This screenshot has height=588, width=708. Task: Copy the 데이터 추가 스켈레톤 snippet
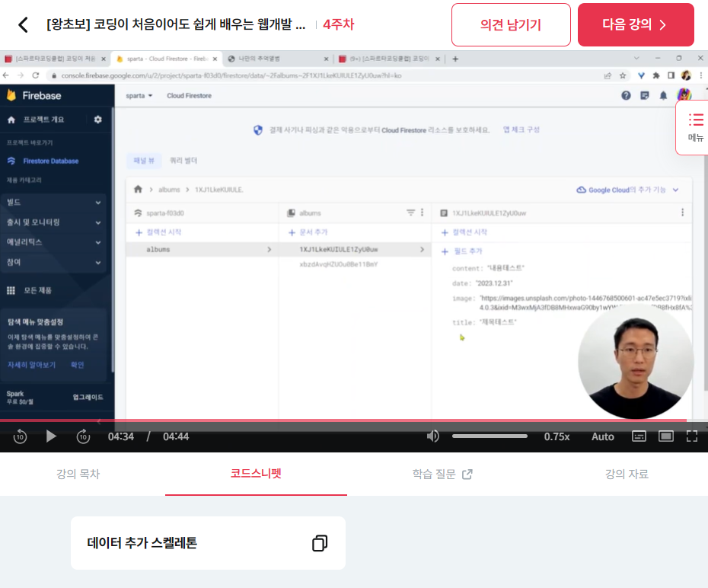click(x=320, y=543)
